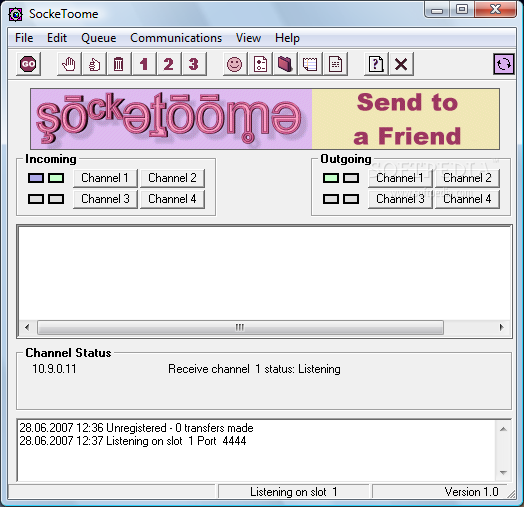Click the log pane scroll up arrow
The width and height of the screenshot is (524, 507).
[503, 429]
